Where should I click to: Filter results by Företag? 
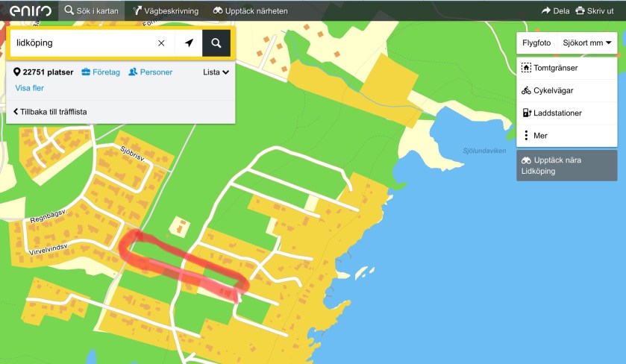101,72
